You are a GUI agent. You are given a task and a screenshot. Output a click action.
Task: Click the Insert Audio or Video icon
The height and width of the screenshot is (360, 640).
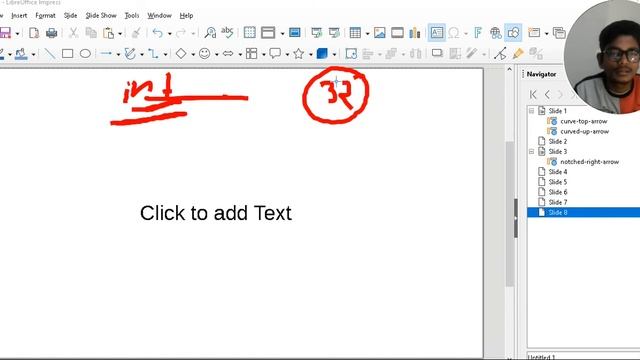397,33
